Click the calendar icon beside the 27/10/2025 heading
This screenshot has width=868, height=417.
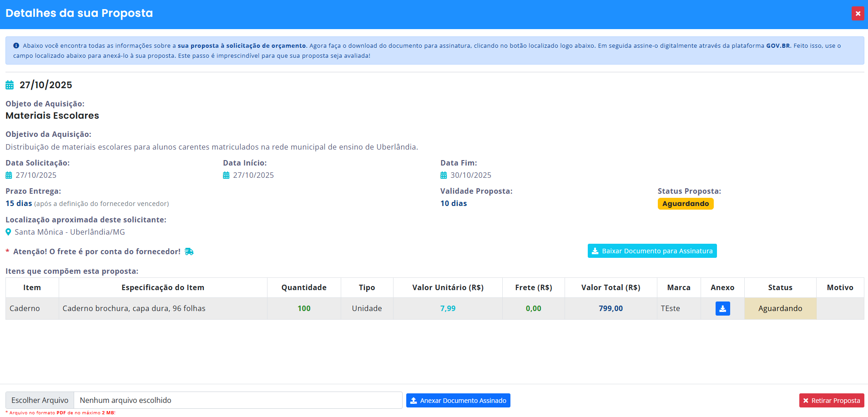click(10, 85)
